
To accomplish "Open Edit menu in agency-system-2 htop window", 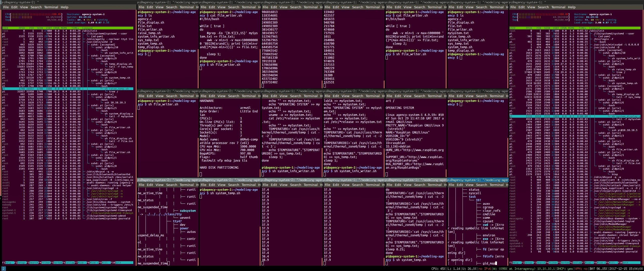I will point(15,7).
